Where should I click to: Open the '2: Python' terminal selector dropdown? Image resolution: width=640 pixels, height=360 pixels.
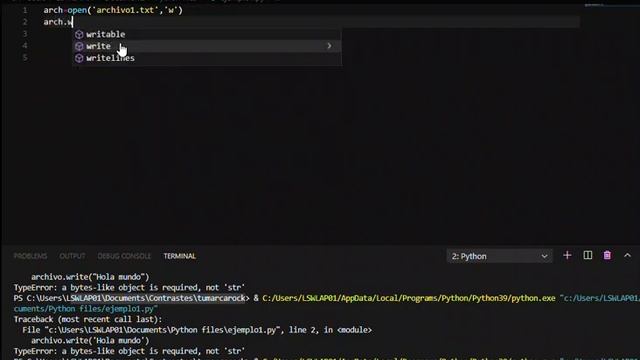point(500,256)
